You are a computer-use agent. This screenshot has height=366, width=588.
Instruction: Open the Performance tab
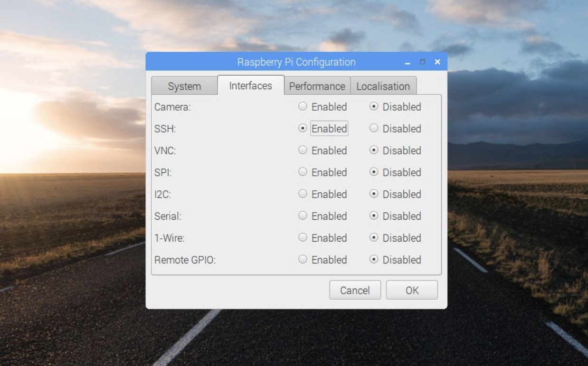[317, 86]
